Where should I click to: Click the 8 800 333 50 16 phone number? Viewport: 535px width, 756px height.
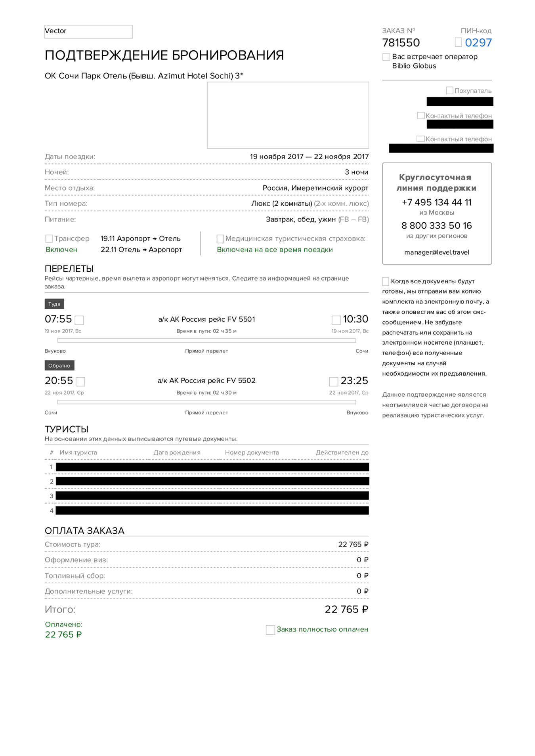(437, 226)
